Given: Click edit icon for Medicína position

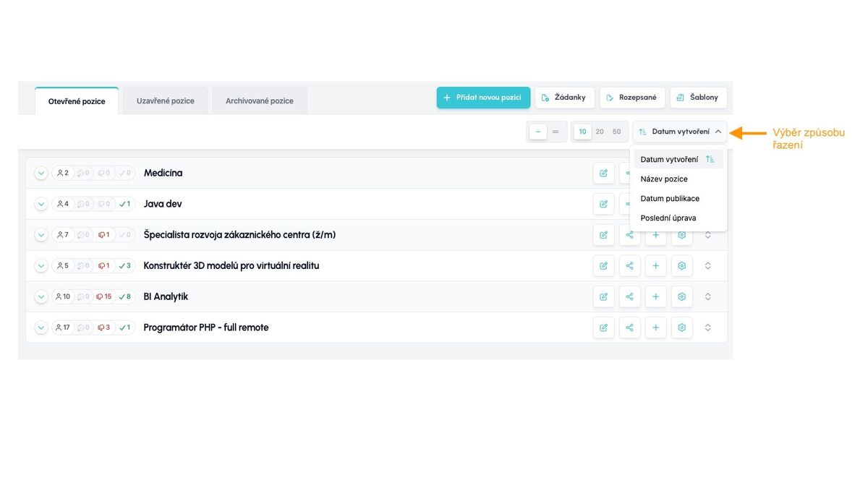Looking at the screenshot, I should pyautogui.click(x=603, y=174).
